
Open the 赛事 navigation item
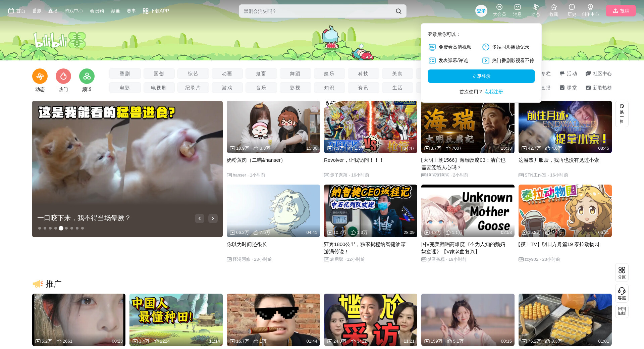coord(131,11)
